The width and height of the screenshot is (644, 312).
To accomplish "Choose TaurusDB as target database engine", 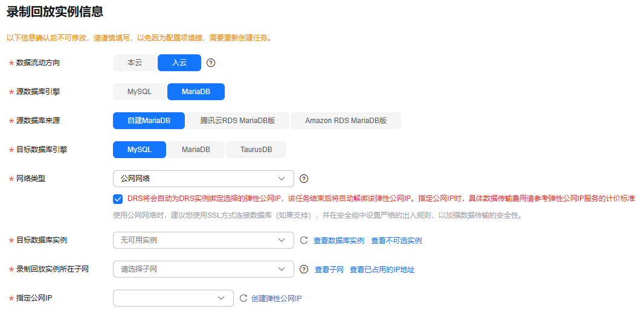I will tap(256, 150).
